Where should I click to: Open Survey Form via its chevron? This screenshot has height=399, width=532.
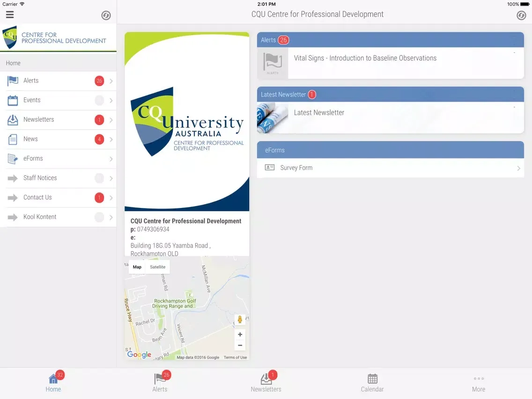[x=518, y=168]
